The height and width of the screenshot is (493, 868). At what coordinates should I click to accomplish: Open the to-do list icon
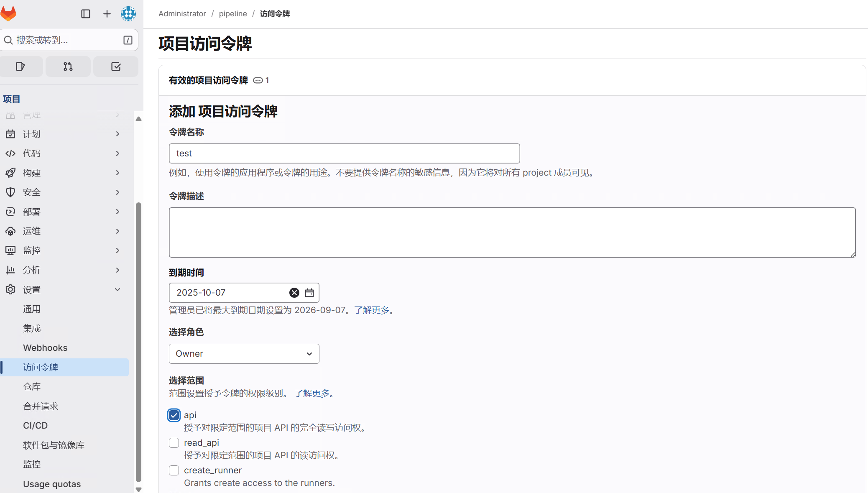tap(116, 66)
